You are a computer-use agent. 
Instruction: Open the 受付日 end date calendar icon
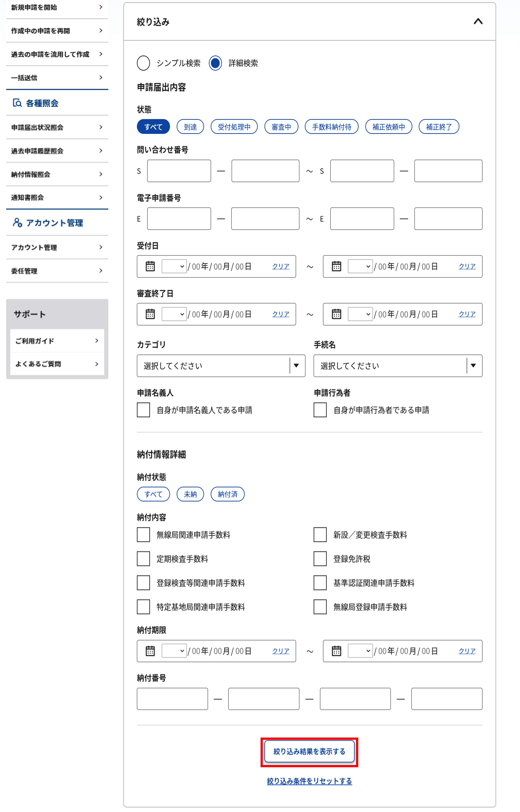click(336, 266)
